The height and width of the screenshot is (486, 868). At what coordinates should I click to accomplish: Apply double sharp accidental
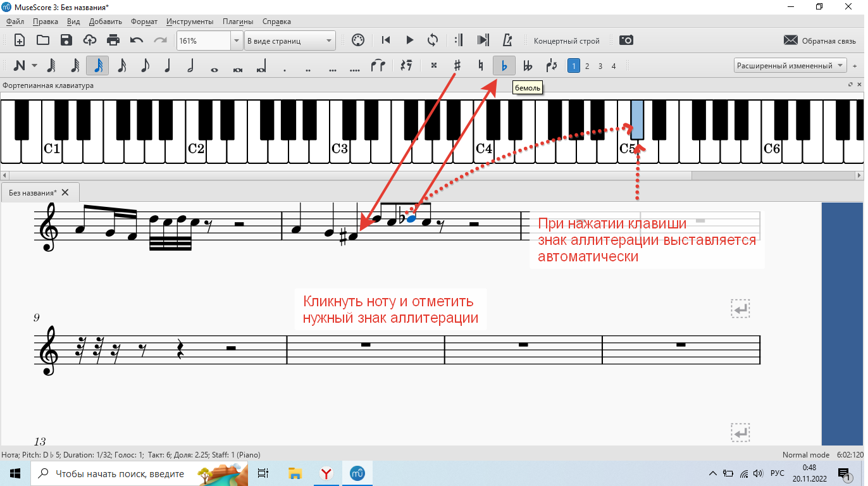[x=433, y=66]
